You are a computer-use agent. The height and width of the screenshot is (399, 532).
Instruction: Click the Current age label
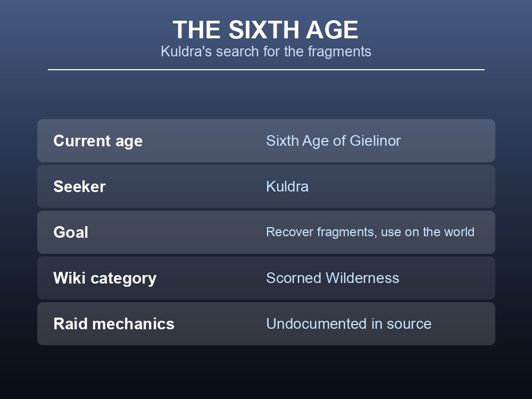(98, 141)
